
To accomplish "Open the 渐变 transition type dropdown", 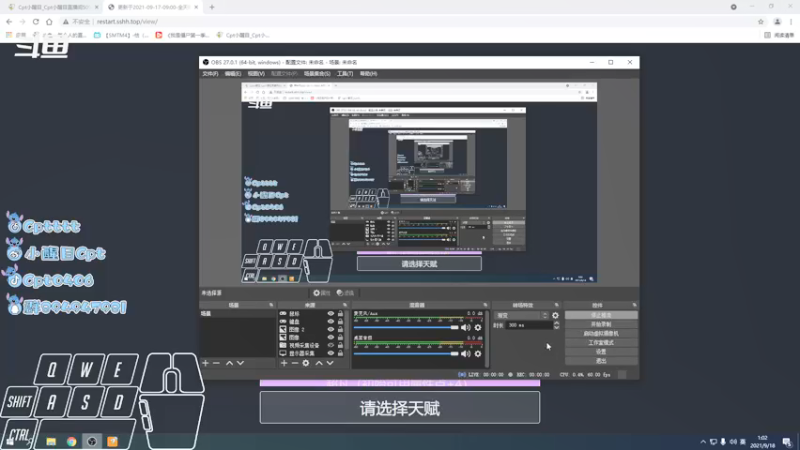I will tap(521, 316).
